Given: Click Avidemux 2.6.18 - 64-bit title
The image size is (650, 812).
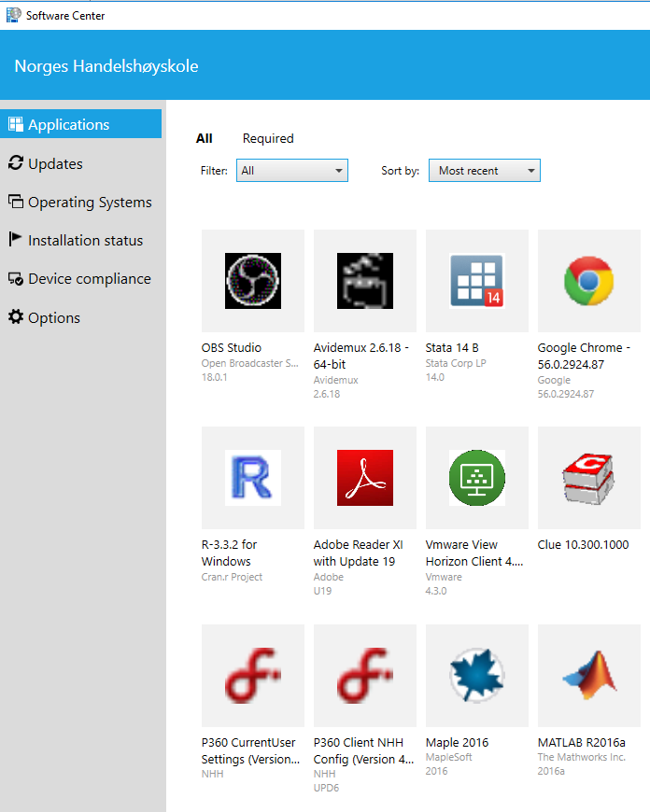Looking at the screenshot, I should pyautogui.click(x=360, y=356).
